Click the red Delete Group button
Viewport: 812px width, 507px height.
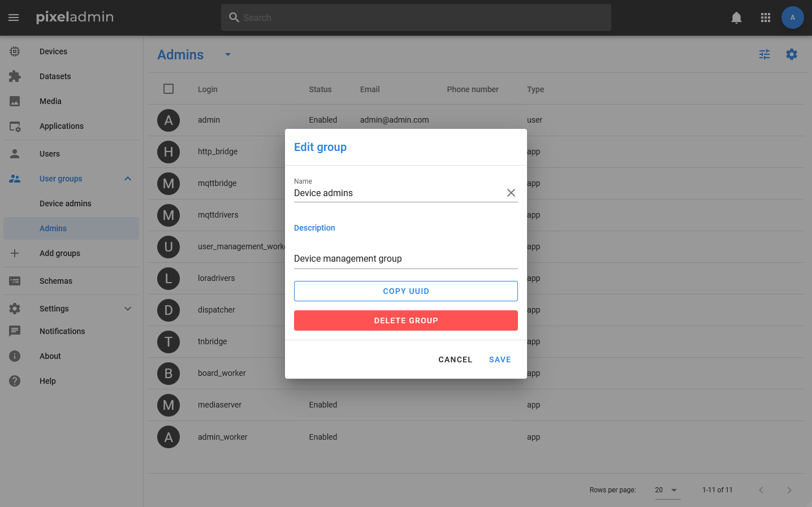pos(405,320)
